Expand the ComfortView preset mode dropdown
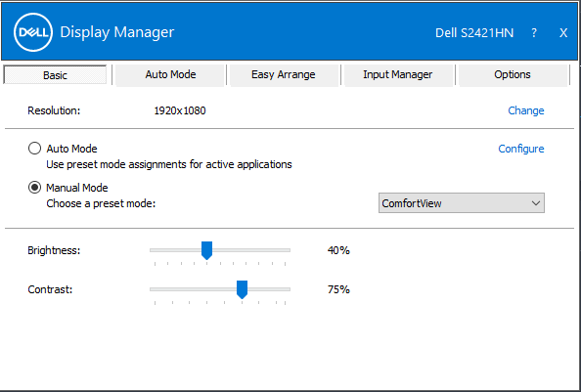Image resolution: width=581 pixels, height=392 pixels. (x=462, y=203)
